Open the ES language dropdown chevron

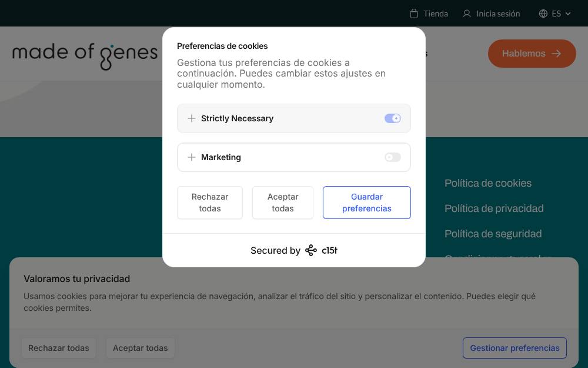(x=568, y=14)
